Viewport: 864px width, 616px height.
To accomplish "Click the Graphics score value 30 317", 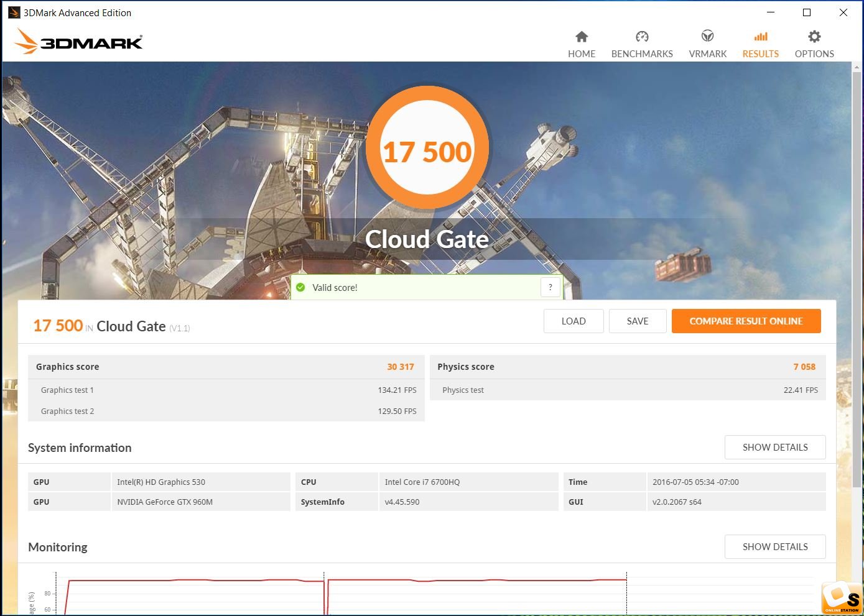I will pyautogui.click(x=401, y=367).
